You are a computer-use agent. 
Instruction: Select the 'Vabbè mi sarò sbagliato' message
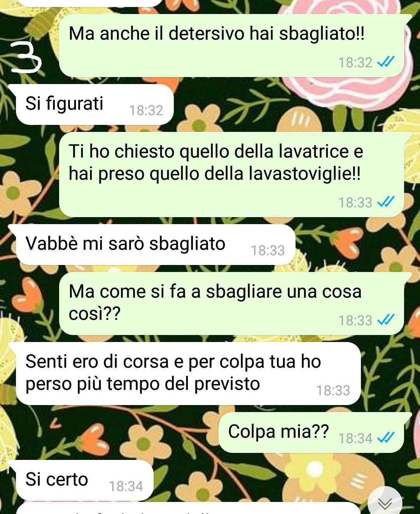[156, 244]
